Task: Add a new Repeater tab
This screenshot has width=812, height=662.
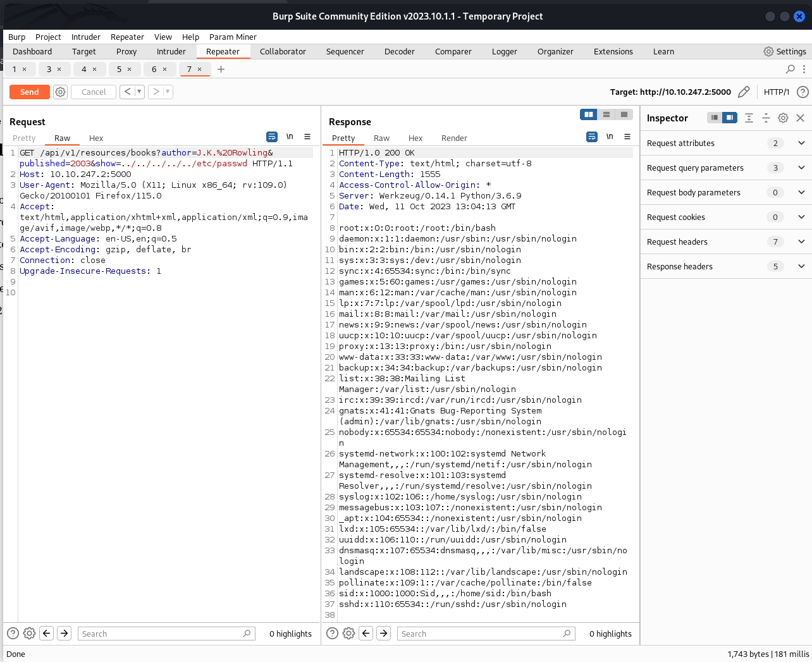Action: (x=221, y=69)
